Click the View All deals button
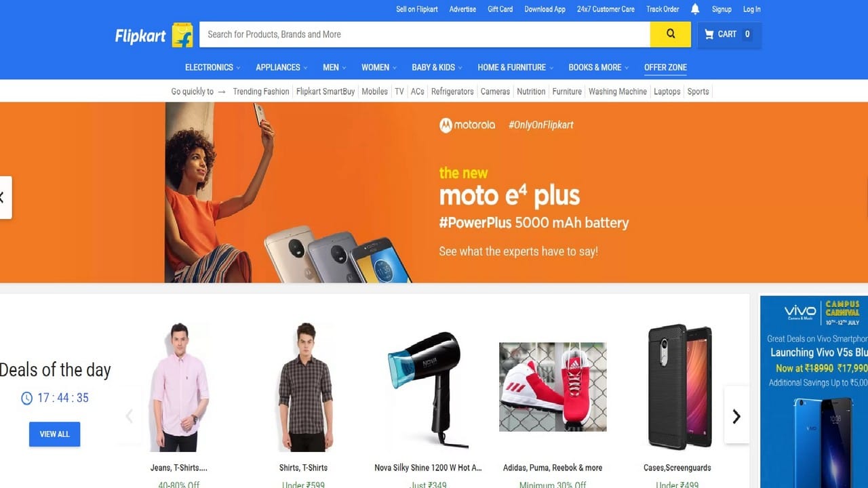The height and width of the screenshot is (488, 868). [54, 434]
